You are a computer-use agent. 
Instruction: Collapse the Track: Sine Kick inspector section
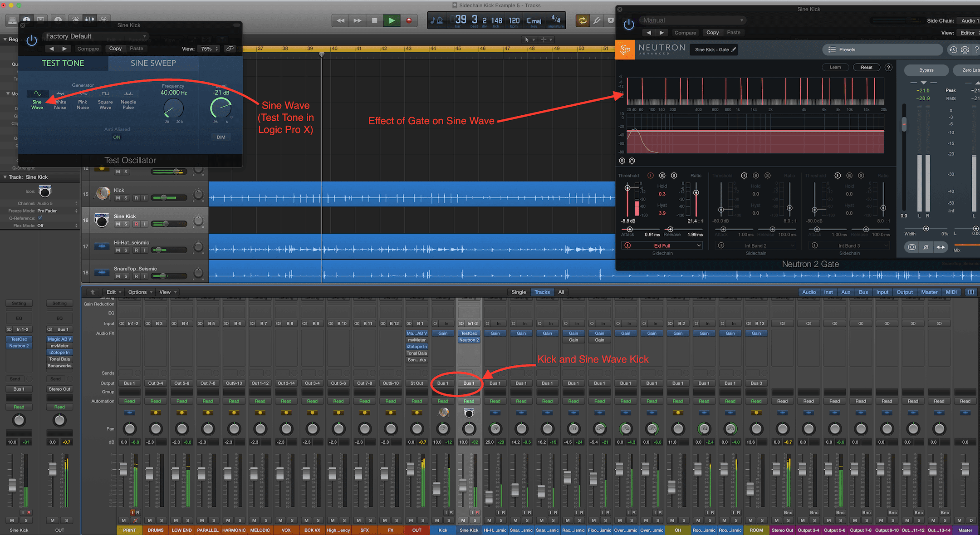pyautogui.click(x=5, y=177)
